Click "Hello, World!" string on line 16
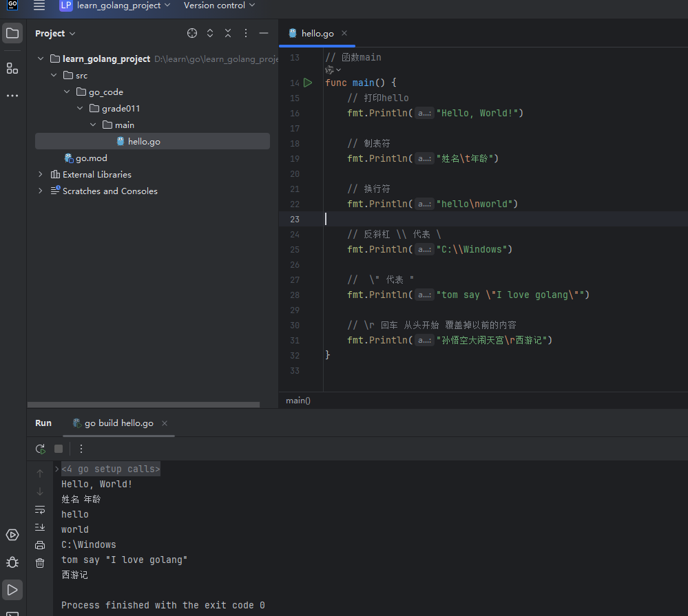688x616 pixels. click(x=477, y=113)
